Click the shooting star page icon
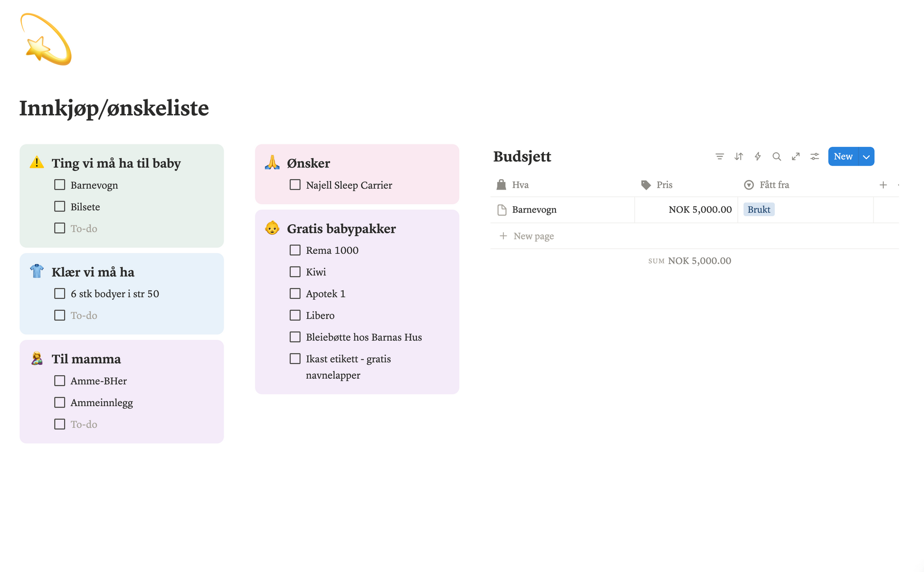924x572 pixels. 46,40
